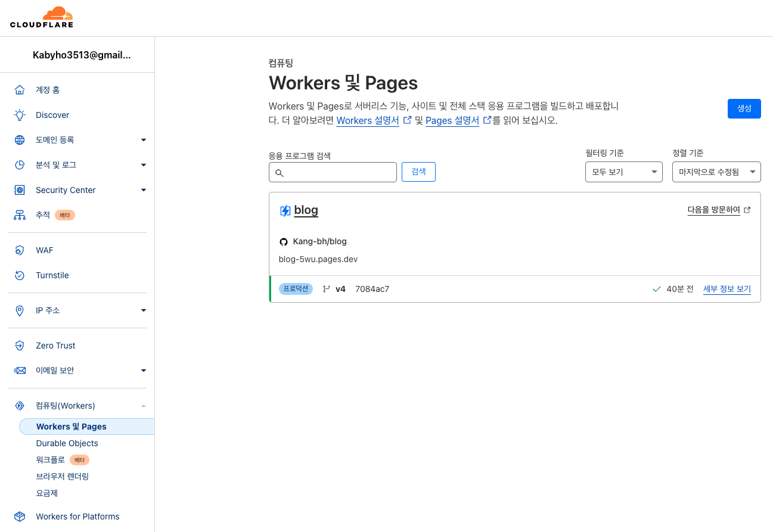Select 브라우저 렌더링 menu item
Screen dimensions: 773x532
click(62, 477)
